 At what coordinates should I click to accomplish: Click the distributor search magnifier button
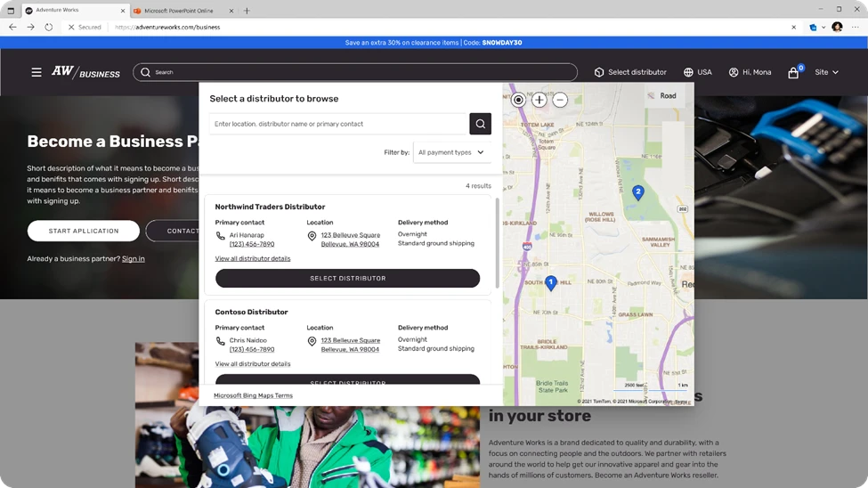(x=480, y=124)
